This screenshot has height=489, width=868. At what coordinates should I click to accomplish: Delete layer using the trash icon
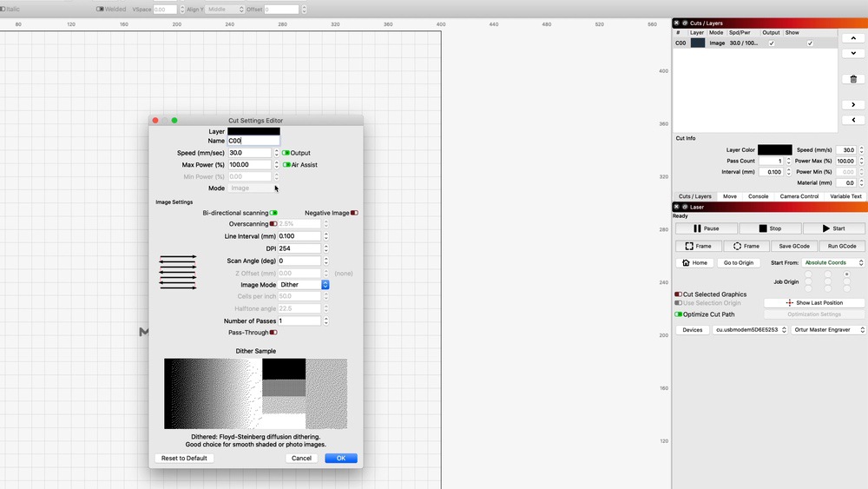(x=852, y=79)
